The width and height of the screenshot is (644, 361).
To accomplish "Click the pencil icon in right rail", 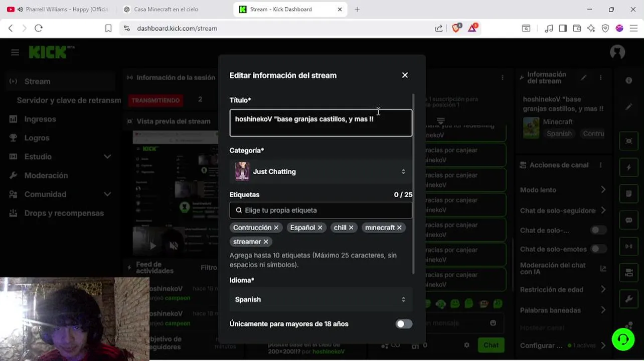I will tap(629, 107).
